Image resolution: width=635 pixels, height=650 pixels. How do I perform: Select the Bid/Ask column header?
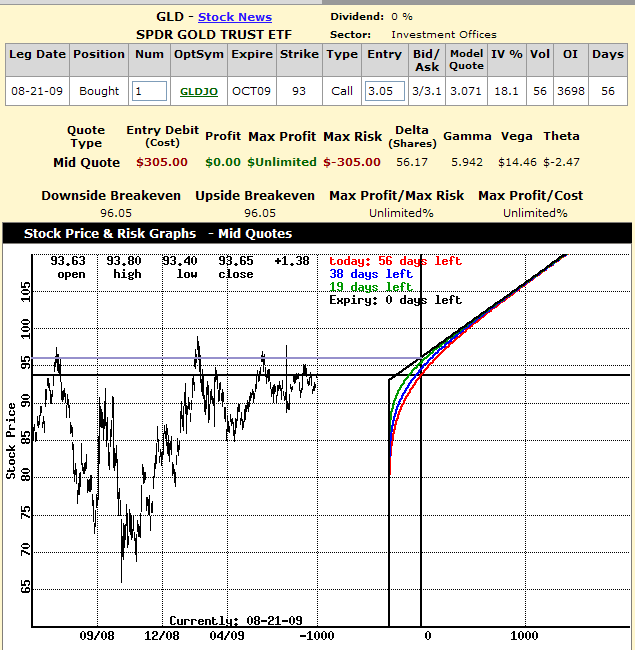coord(426,60)
